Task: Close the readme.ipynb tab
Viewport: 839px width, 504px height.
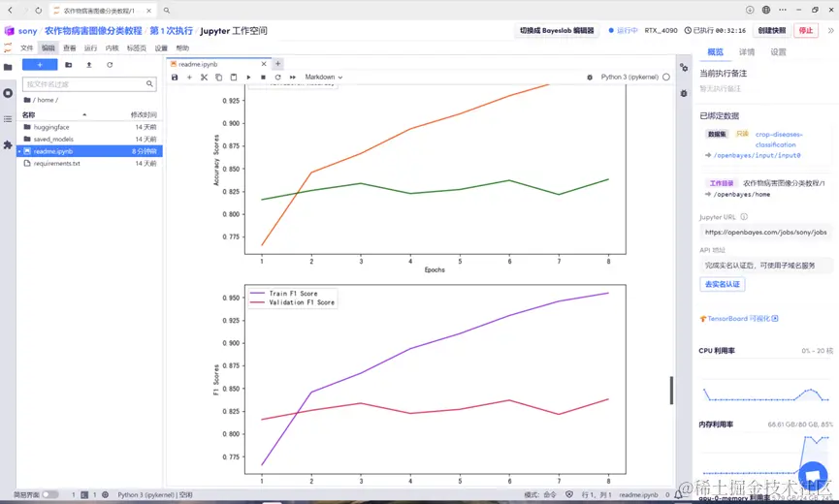Action: [x=264, y=64]
